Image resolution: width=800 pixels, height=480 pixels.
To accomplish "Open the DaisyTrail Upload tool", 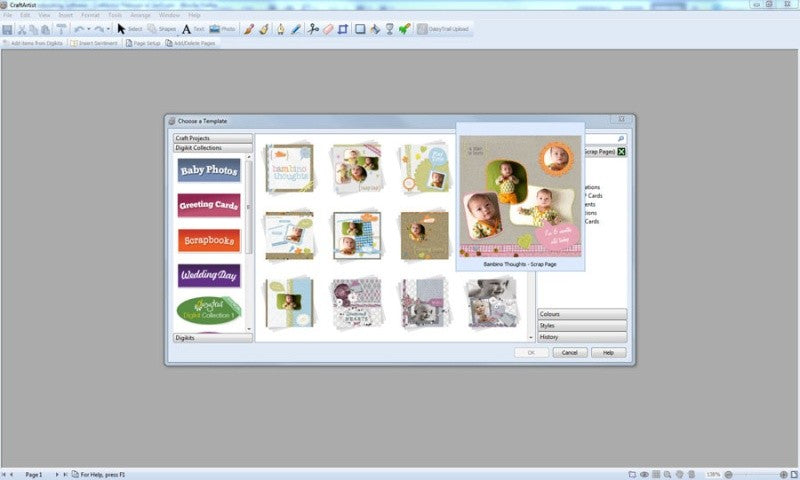I will pos(443,29).
